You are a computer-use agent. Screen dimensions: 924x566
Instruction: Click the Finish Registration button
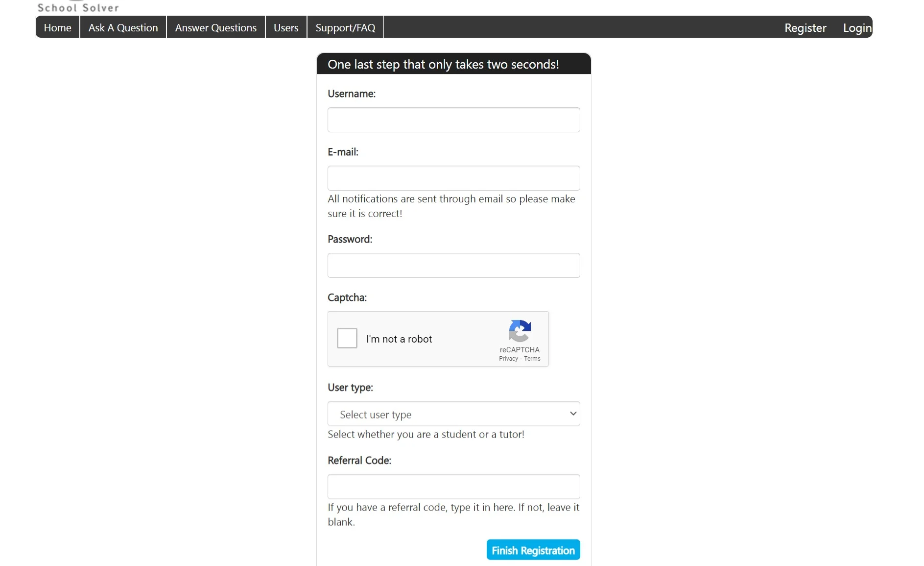coord(533,550)
